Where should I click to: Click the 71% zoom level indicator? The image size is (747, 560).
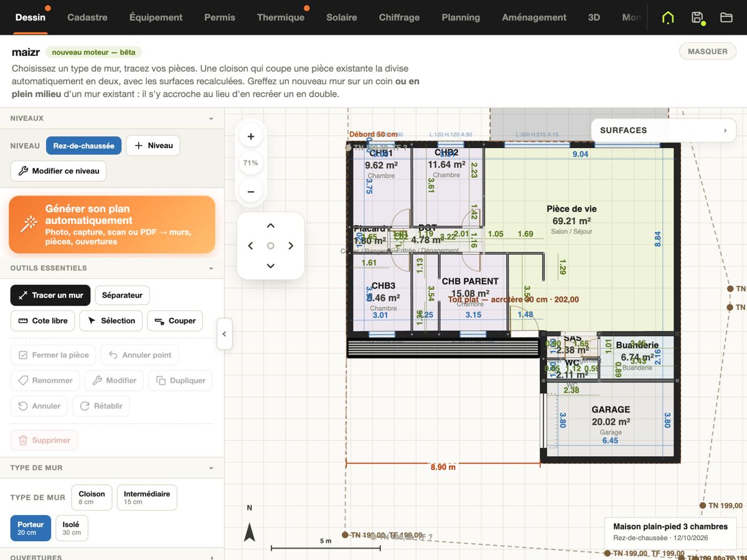(x=251, y=163)
